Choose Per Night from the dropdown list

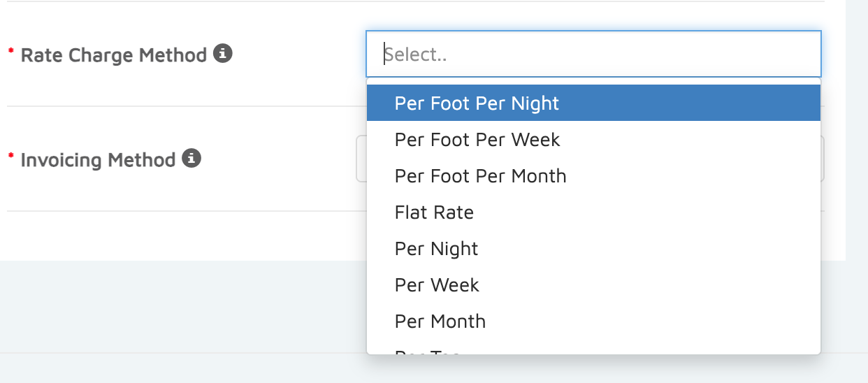click(436, 249)
